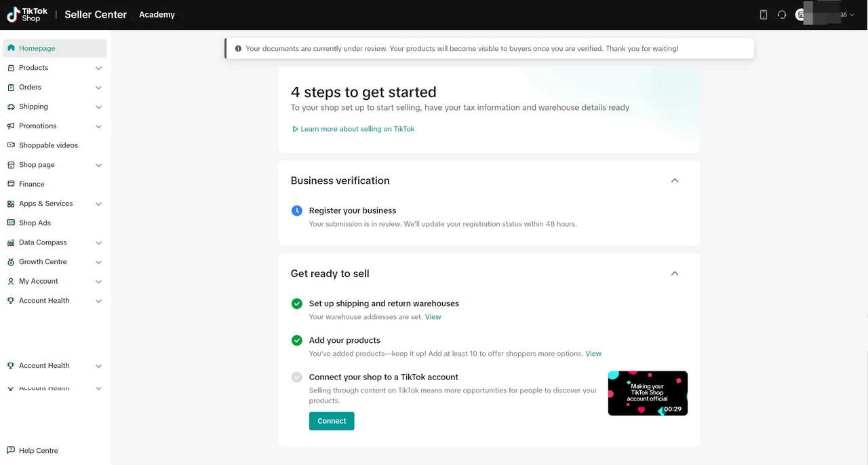Viewport: 868px width, 465px height.
Task: Open the Academy tab in header
Action: (x=157, y=15)
